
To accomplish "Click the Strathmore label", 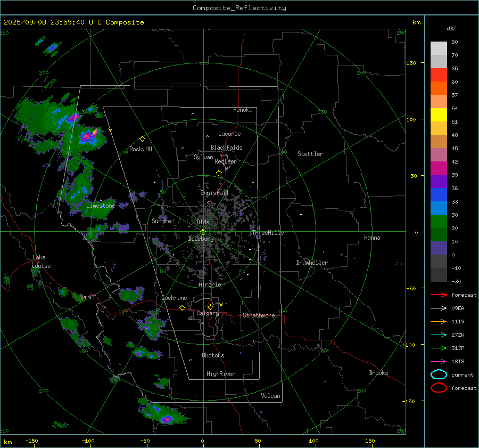I will pyautogui.click(x=259, y=315).
